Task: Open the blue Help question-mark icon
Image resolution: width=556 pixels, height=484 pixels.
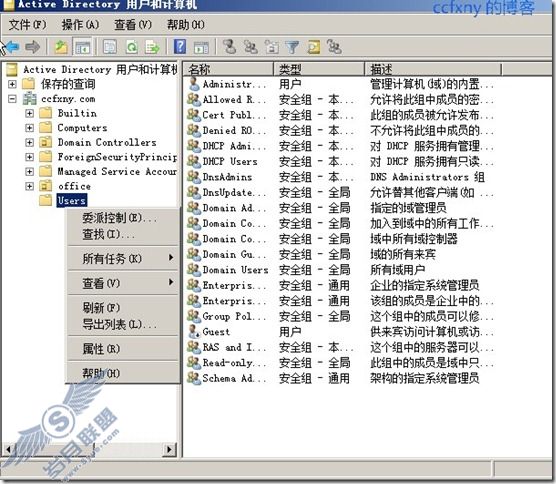Action: coord(180,46)
